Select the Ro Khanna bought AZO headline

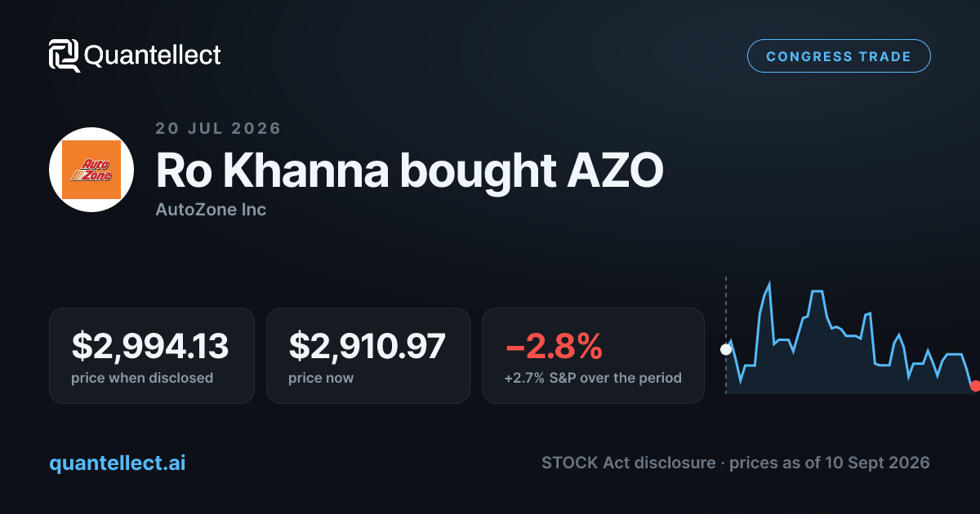click(409, 170)
